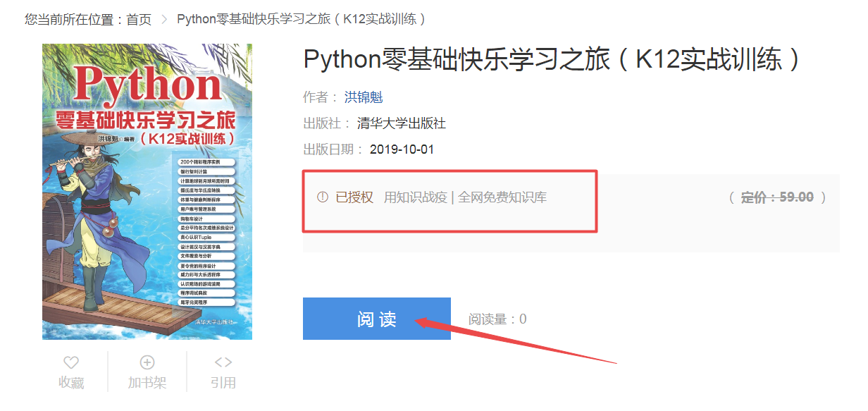Click the breadcrumb arrow after 首页
The width and height of the screenshot is (868, 411).
point(164,19)
